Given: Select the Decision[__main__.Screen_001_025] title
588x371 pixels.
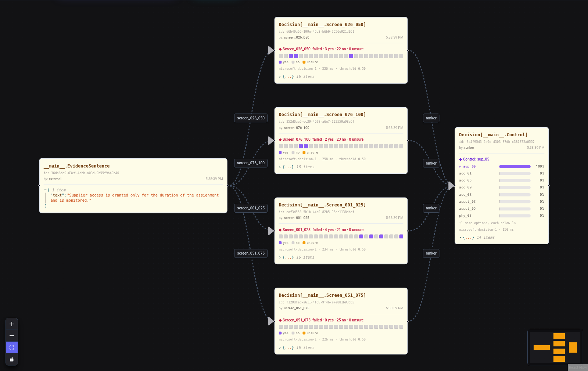Looking at the screenshot, I should click(x=322, y=205).
